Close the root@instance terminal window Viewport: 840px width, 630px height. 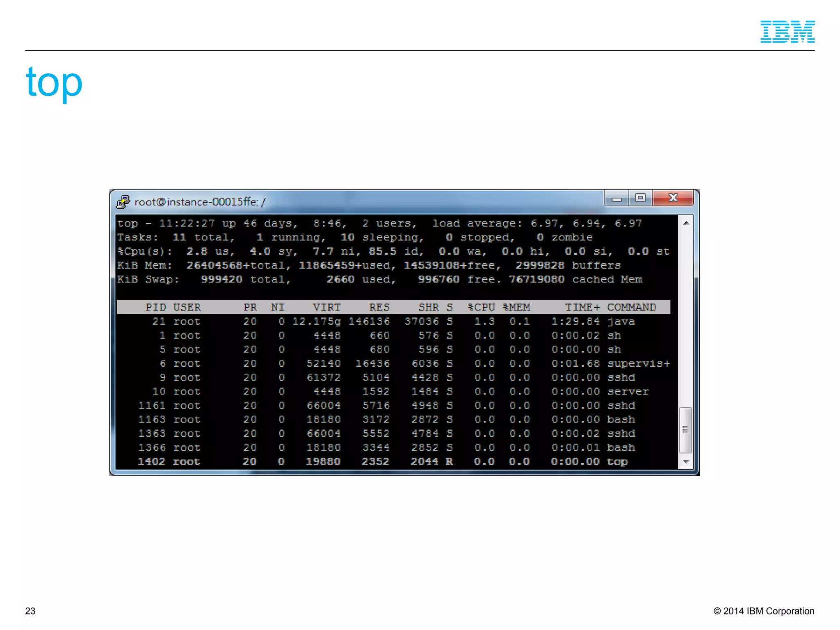coord(673,198)
